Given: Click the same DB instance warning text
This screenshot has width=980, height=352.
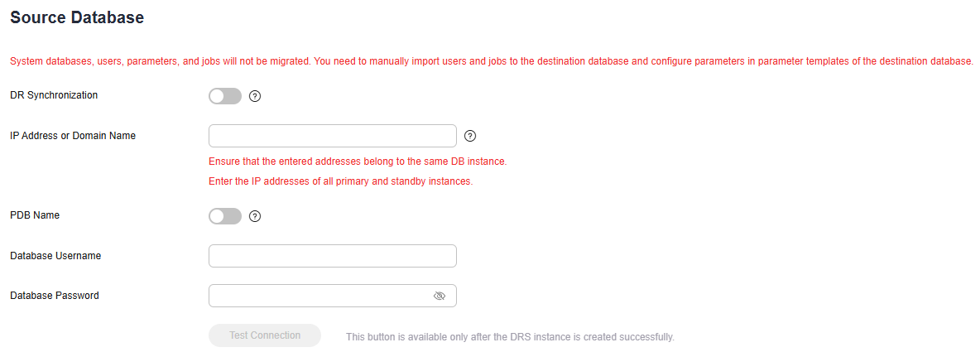Looking at the screenshot, I should [x=358, y=162].
